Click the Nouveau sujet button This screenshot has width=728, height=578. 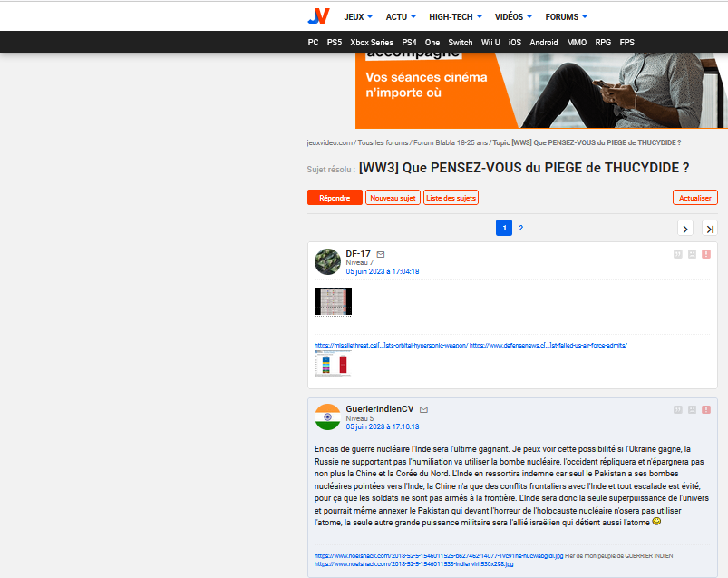tap(393, 198)
